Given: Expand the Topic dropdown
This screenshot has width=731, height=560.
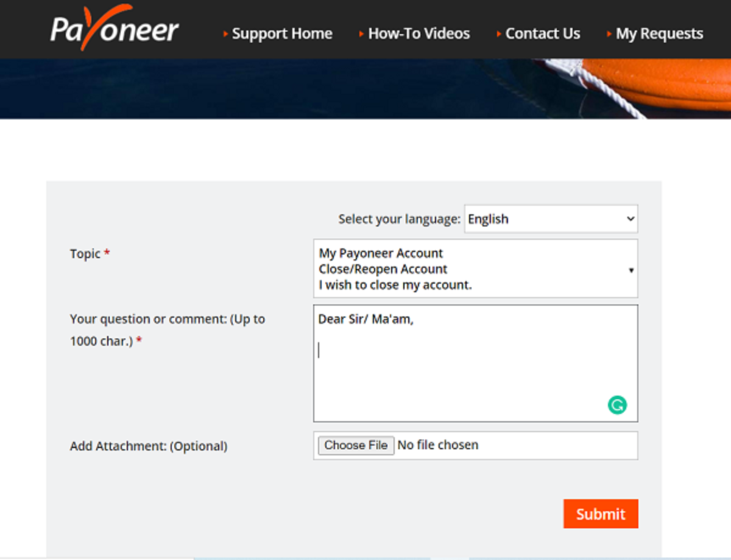Looking at the screenshot, I should tap(476, 268).
